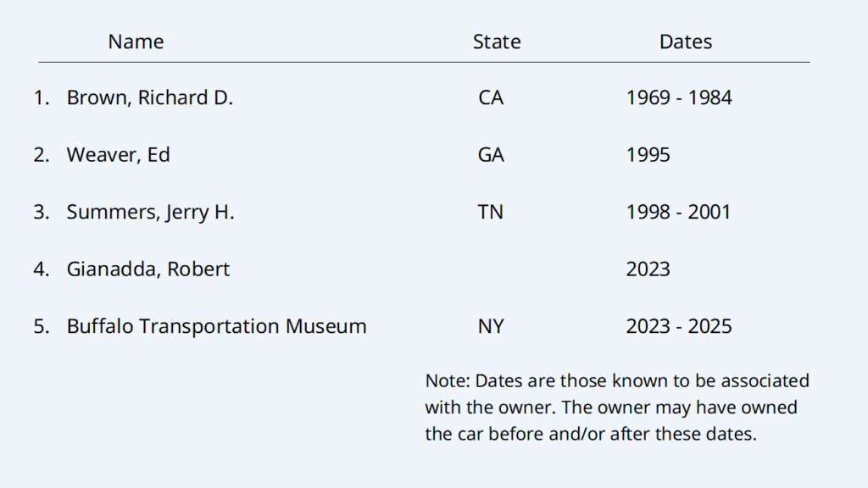
Task: Click on Summers, Jerry H. entry
Action: 151,213
